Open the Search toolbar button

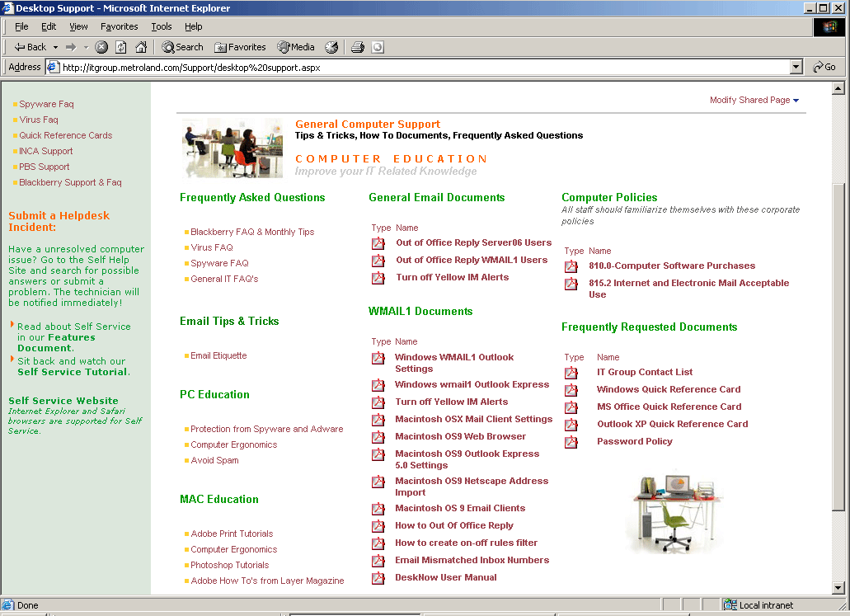[182, 47]
